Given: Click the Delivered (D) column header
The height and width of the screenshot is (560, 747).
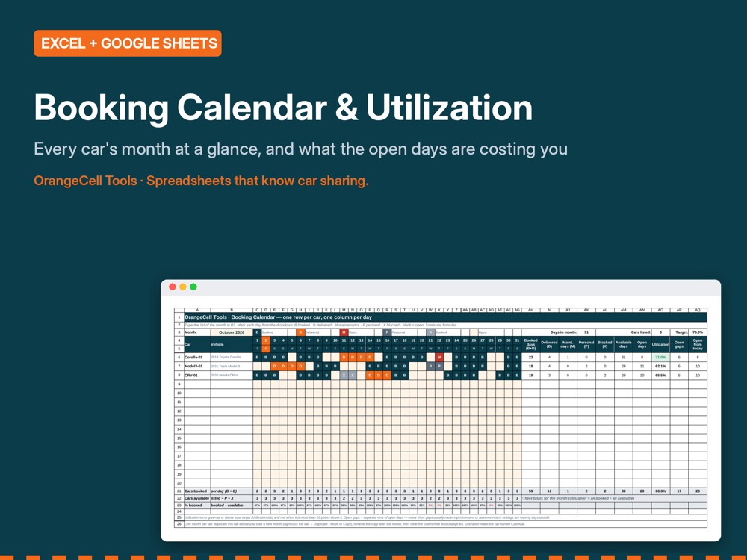Looking at the screenshot, I should tap(549, 344).
